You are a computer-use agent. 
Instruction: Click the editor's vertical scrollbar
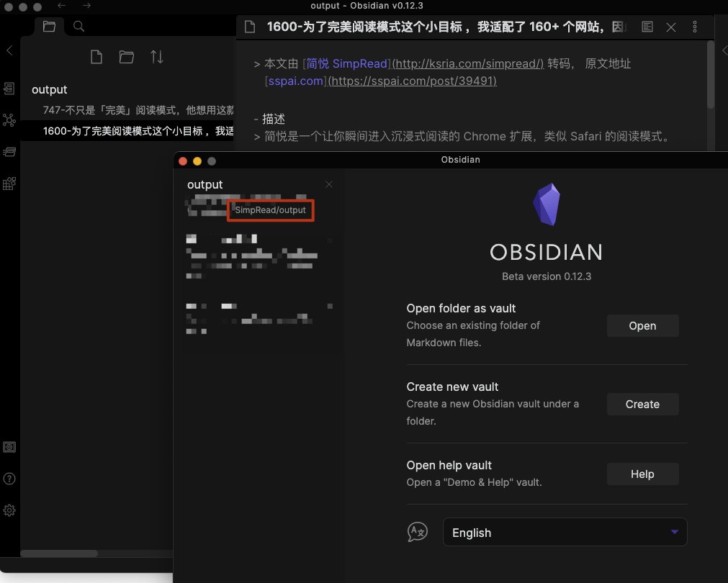[710, 75]
